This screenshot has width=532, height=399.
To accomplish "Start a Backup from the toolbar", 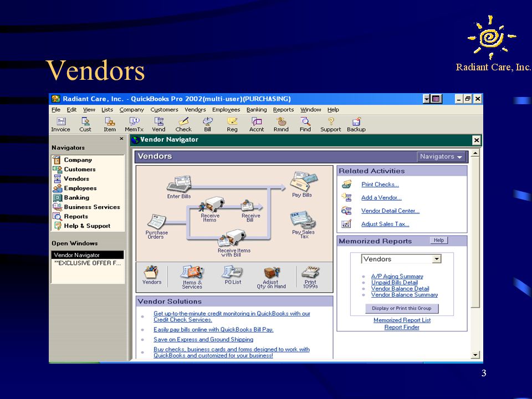I will [356, 125].
